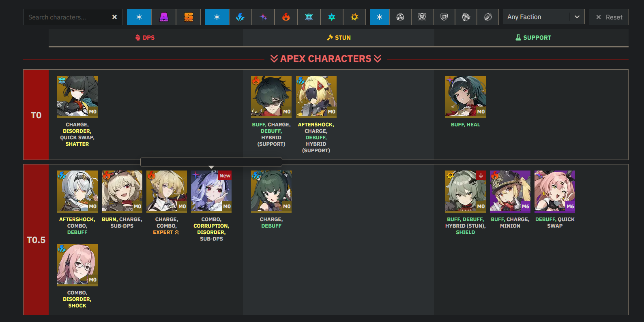Click the Ether badge on Buff, Heal portrait
The image size is (644, 322).
pos(450,80)
